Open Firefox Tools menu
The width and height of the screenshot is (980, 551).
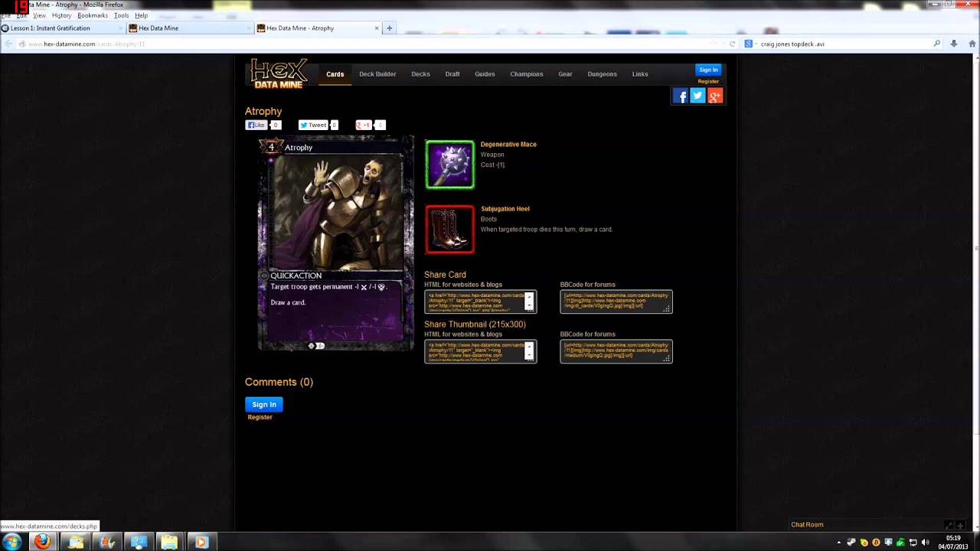coord(121,15)
